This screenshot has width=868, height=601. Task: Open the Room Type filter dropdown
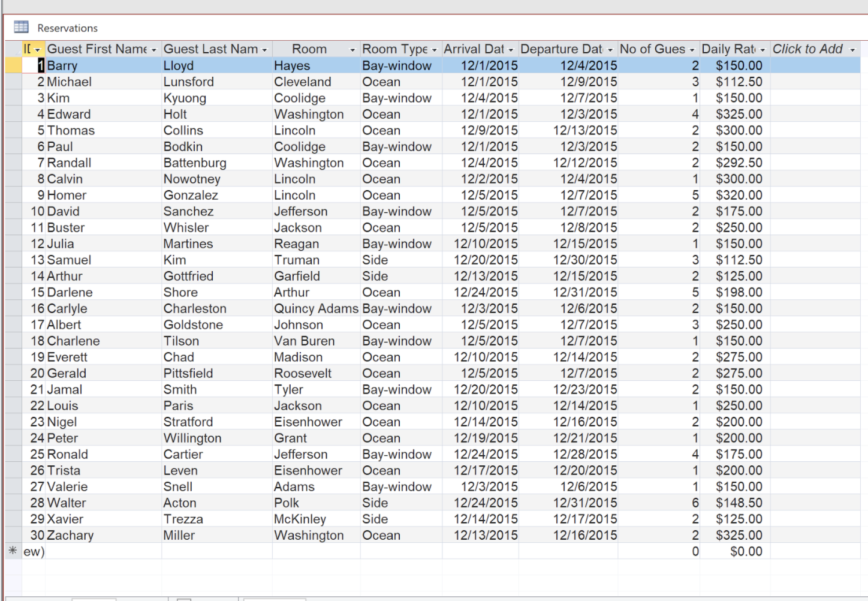pyautogui.click(x=435, y=49)
